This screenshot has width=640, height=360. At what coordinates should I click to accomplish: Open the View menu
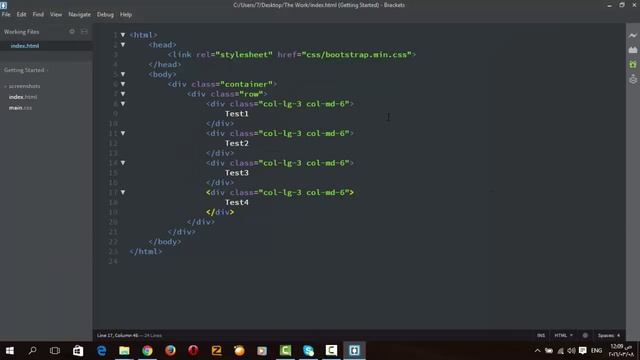[56, 14]
